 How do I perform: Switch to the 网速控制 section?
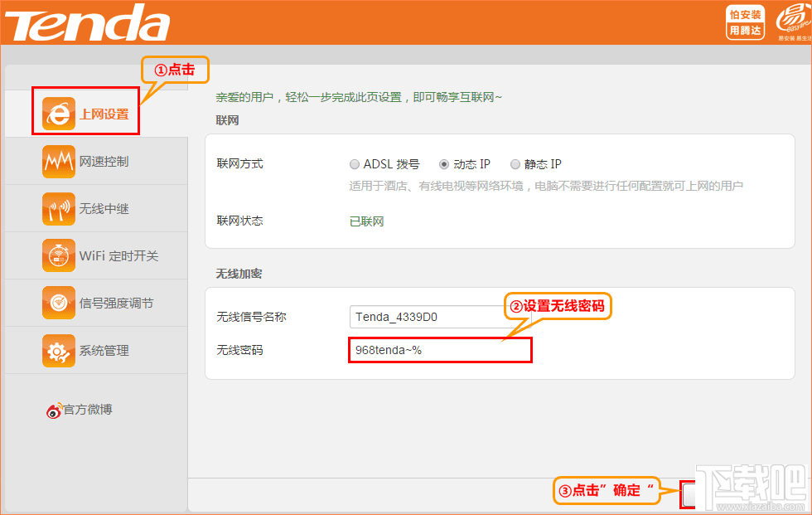[x=91, y=159]
